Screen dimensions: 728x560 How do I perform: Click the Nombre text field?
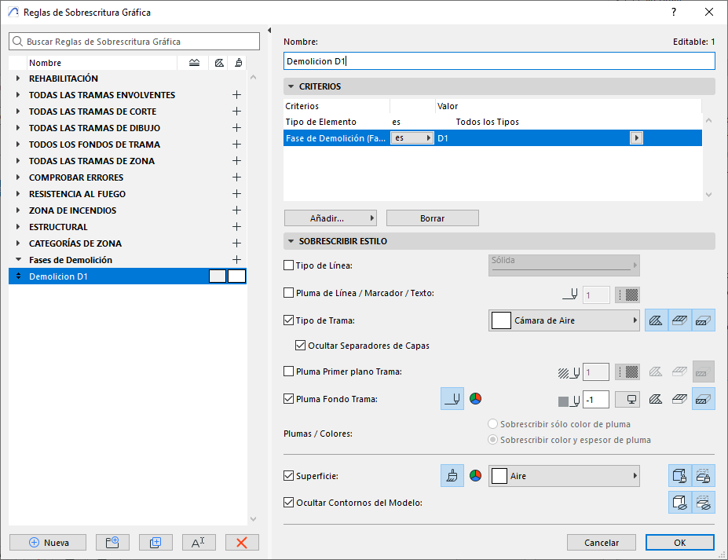[499, 61]
